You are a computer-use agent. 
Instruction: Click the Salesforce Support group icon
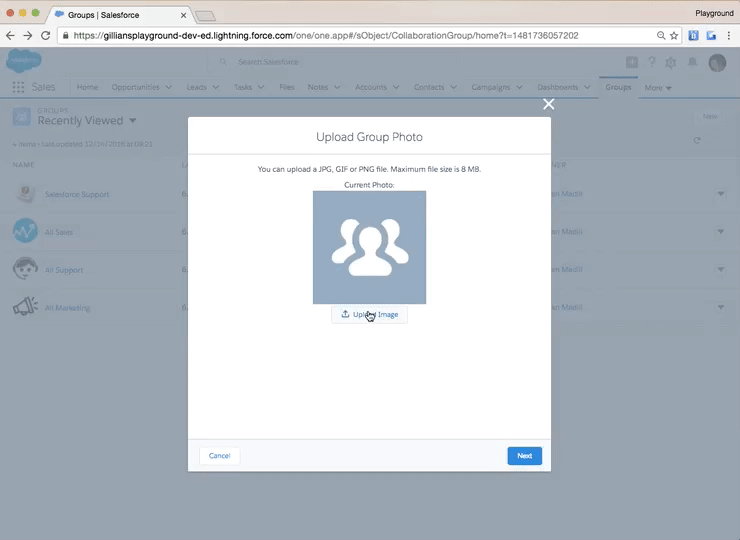click(25, 194)
